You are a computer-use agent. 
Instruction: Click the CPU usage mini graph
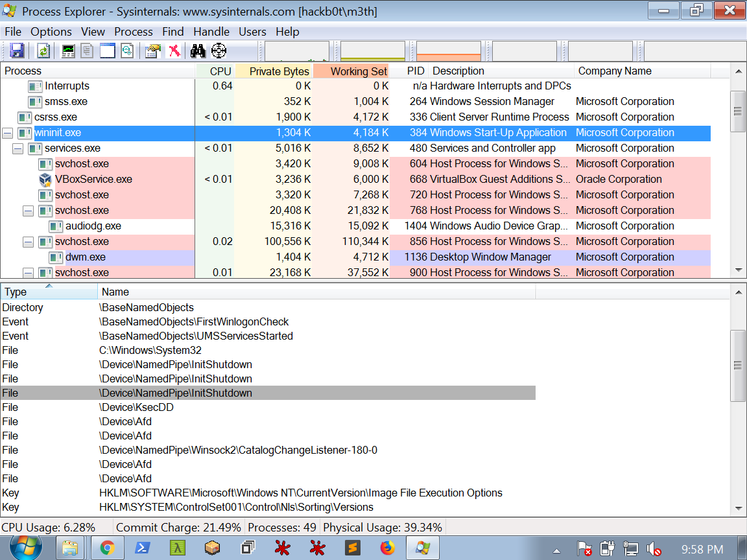[x=297, y=51]
